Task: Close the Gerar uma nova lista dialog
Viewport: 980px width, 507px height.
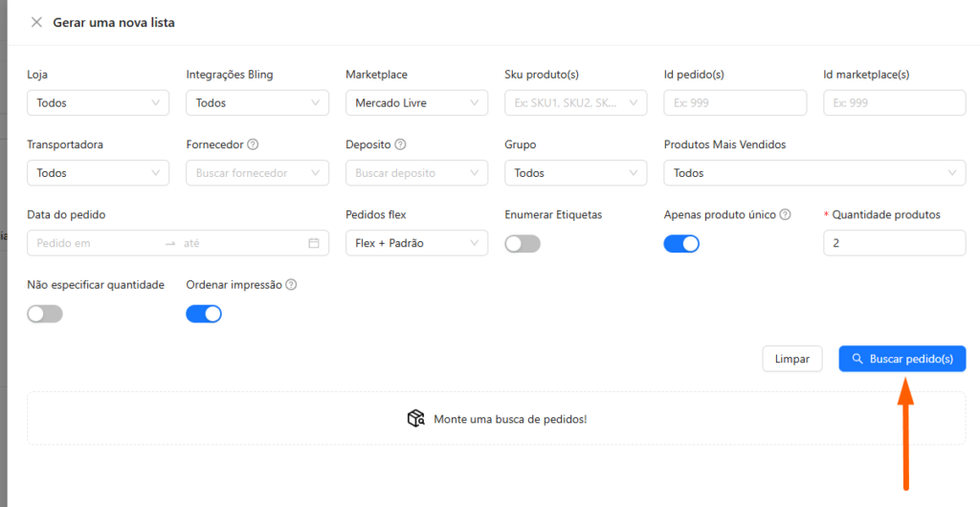Action: 36,22
